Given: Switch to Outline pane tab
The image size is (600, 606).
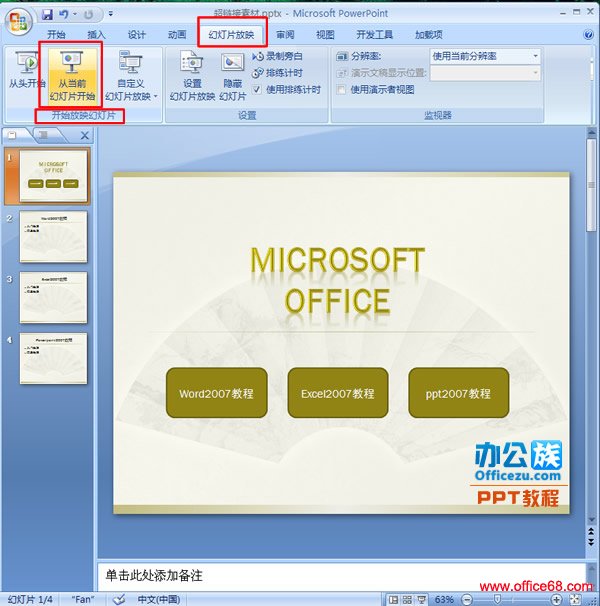Looking at the screenshot, I should point(46,134).
